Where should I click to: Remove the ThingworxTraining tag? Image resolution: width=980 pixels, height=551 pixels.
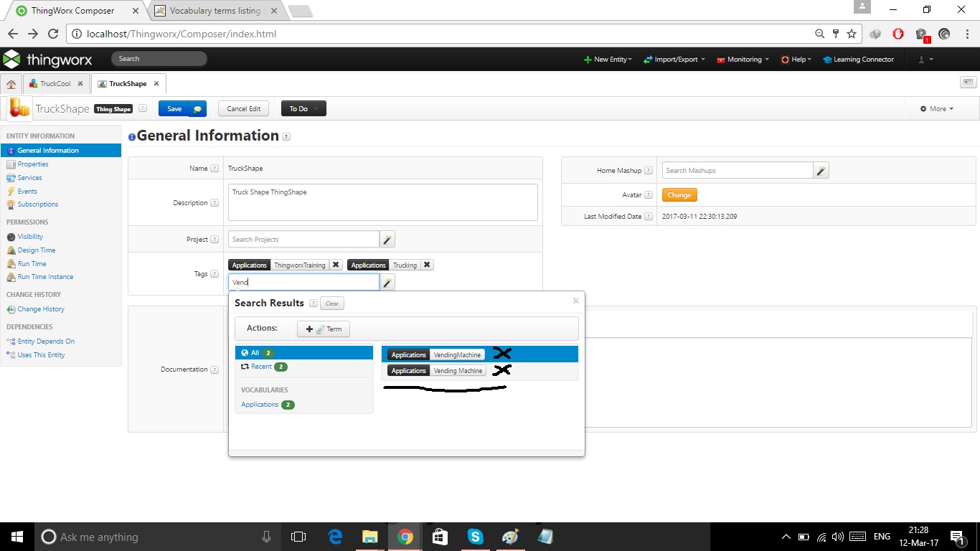(x=336, y=265)
